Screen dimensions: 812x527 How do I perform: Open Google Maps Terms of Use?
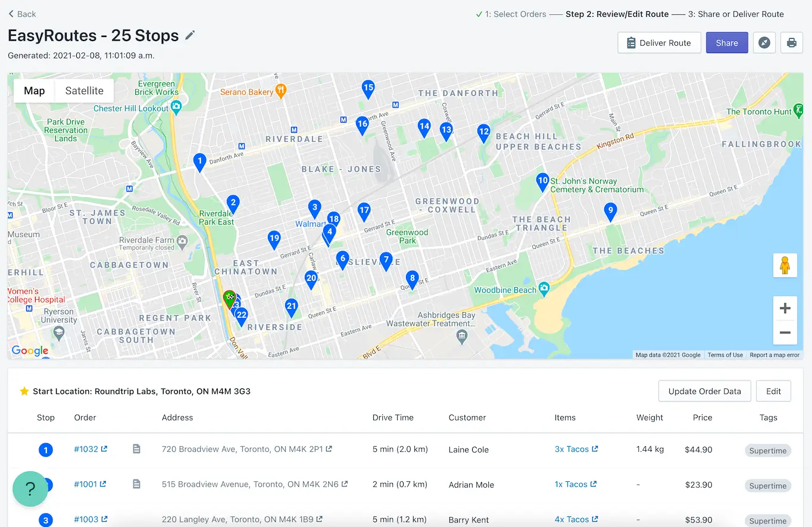click(x=725, y=355)
